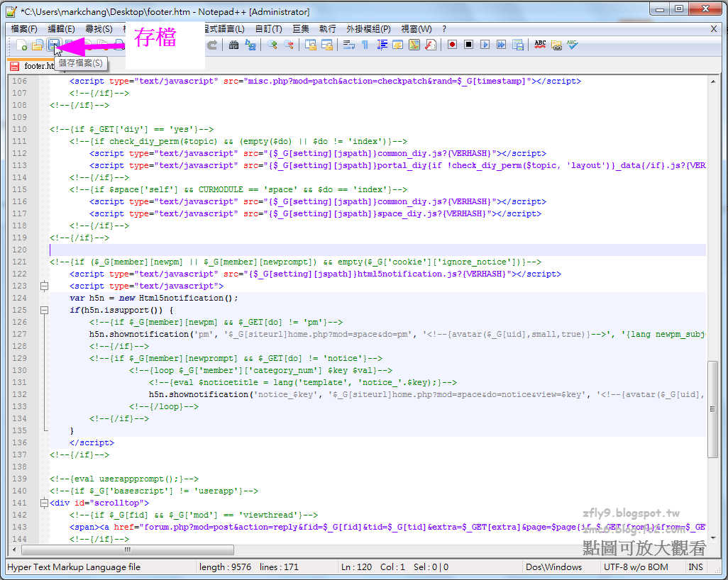Click the horizontal scrollbar left arrow
This screenshot has height=580, width=728.
(14, 550)
